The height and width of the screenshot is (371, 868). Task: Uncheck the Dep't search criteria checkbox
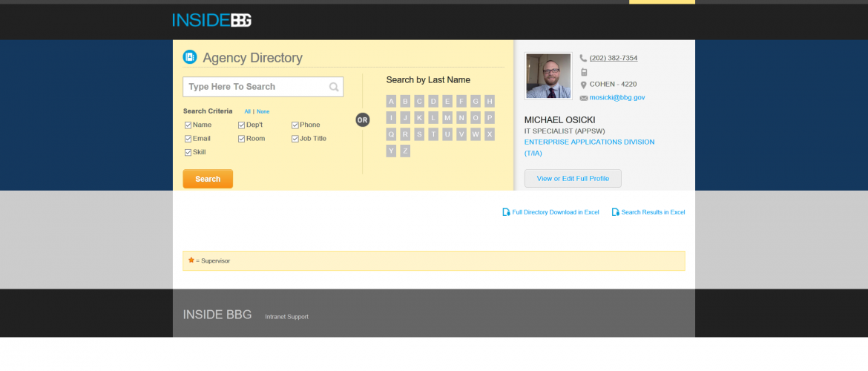(242, 125)
